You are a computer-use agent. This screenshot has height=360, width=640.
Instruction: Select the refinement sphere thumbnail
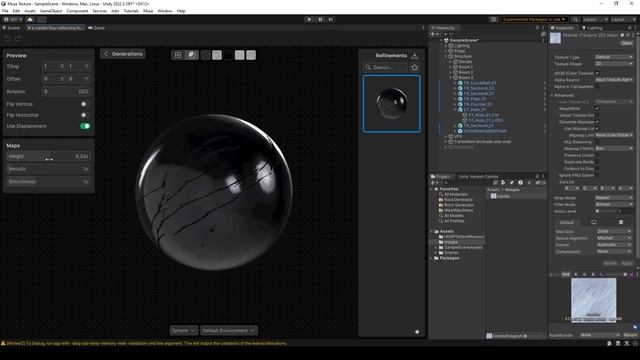(x=391, y=104)
